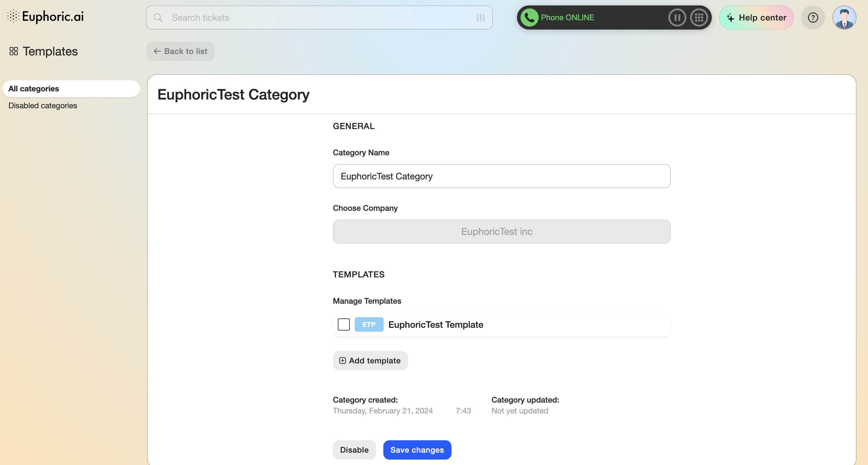Click the search magnifier icon
Screen dimensions: 868x465
coord(158,17)
